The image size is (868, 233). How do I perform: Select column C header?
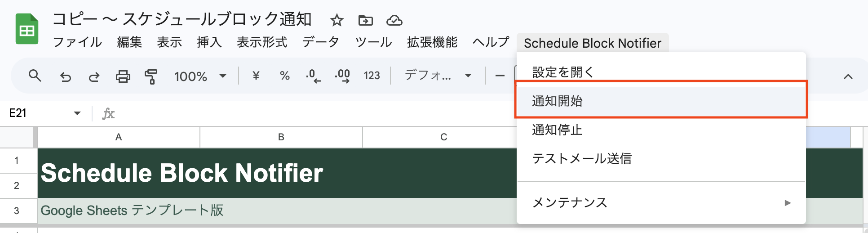443,137
